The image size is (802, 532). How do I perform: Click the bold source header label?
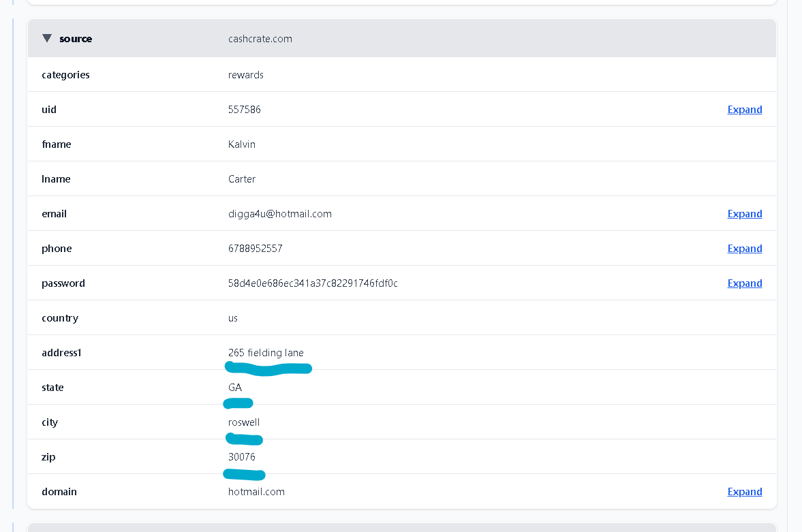tap(76, 39)
